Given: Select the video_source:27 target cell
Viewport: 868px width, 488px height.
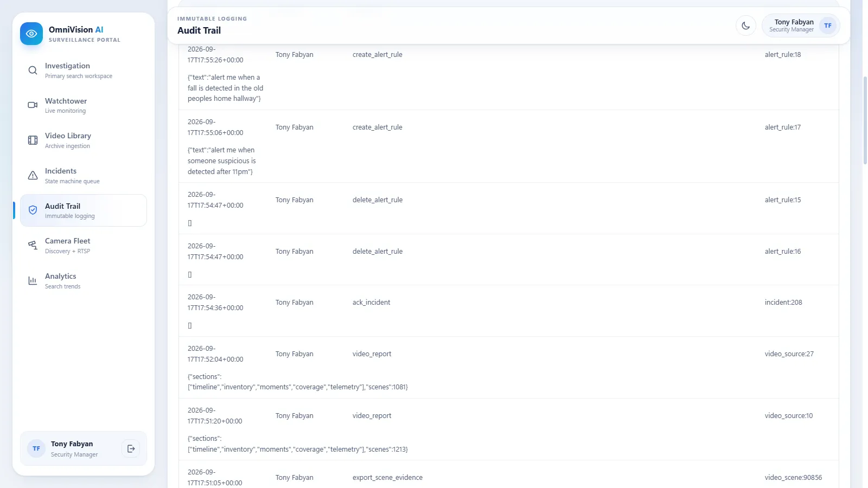Looking at the screenshot, I should (x=789, y=354).
